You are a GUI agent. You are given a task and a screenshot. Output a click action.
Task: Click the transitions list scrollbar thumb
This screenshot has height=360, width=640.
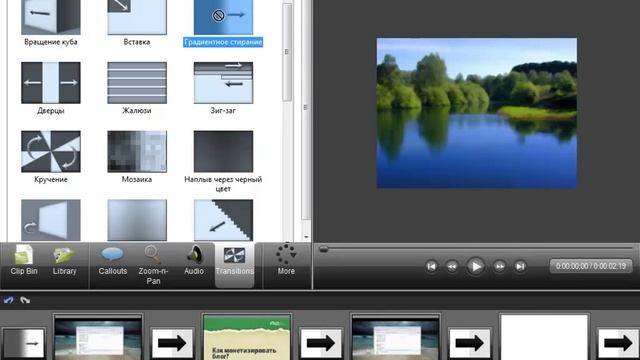[x=287, y=52]
